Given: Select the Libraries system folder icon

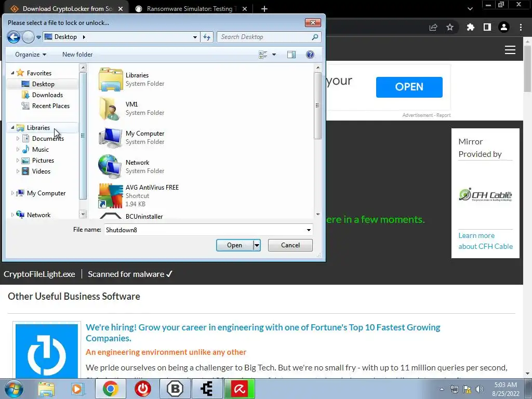Looking at the screenshot, I should click(111, 79).
